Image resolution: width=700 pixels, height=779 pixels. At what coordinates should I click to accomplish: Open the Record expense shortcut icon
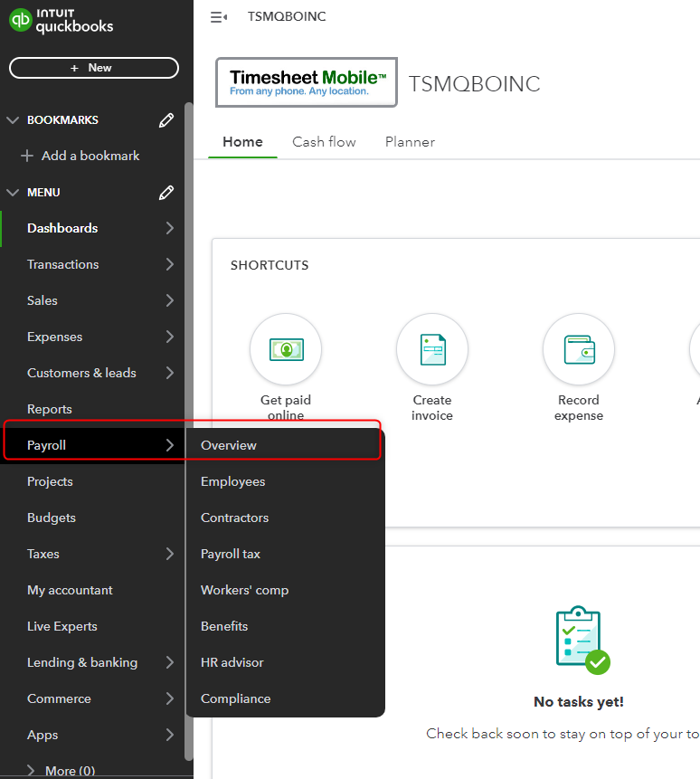579,349
